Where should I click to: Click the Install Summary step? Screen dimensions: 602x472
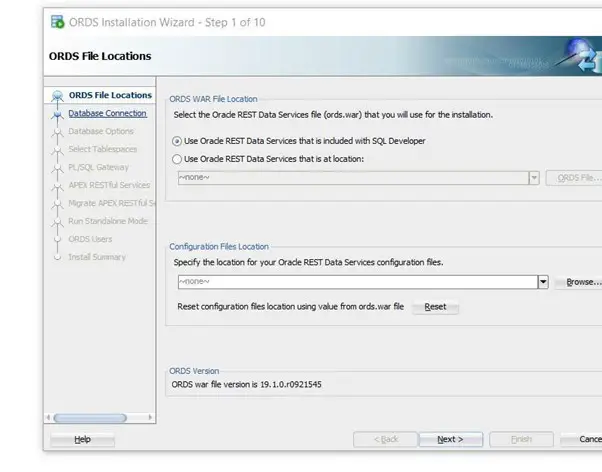click(97, 257)
